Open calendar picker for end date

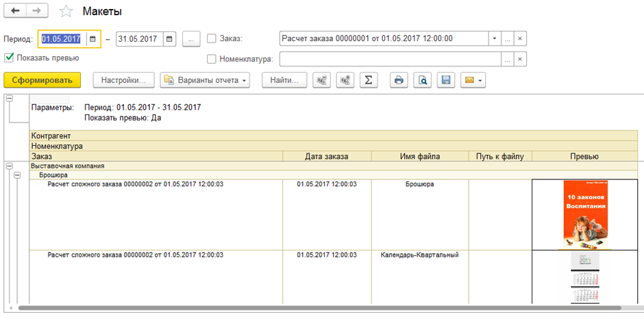(x=171, y=39)
